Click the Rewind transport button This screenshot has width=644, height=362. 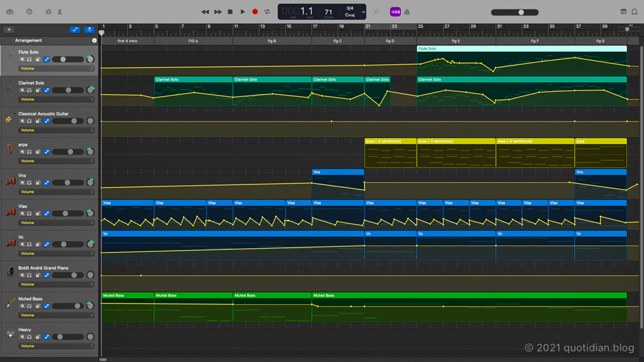pyautogui.click(x=205, y=12)
